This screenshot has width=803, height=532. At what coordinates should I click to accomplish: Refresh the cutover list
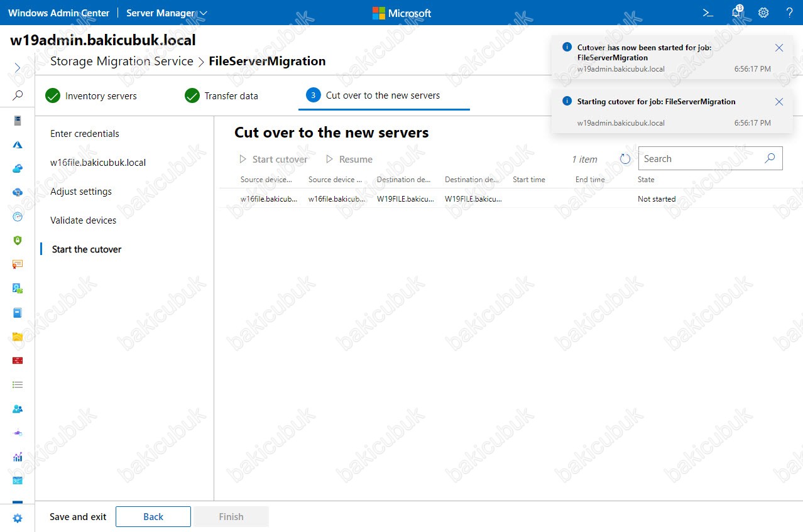tap(625, 159)
